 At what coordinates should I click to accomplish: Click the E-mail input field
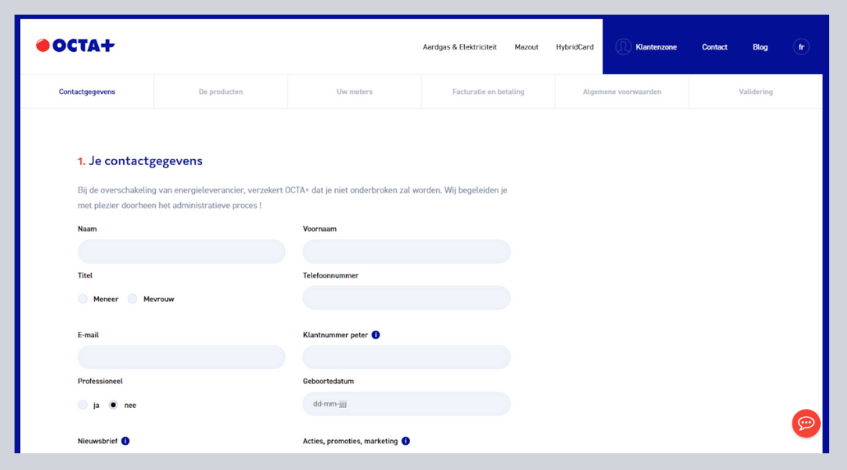(181, 357)
